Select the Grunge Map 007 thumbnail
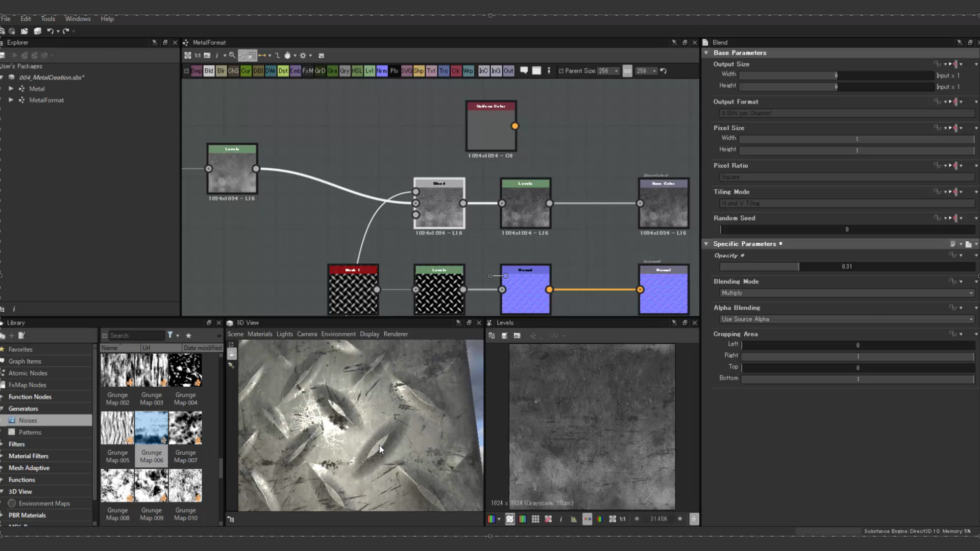Viewport: 980px width, 551px height. point(185,428)
